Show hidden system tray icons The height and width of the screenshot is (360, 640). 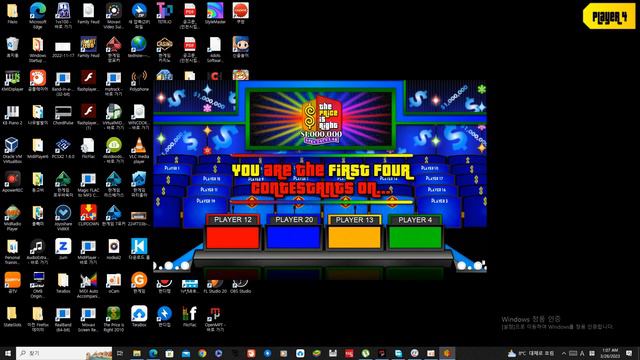(564, 353)
